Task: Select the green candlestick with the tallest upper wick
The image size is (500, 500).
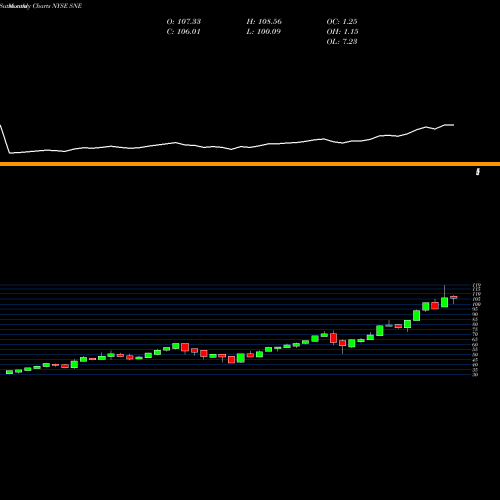Action: pos(444,302)
